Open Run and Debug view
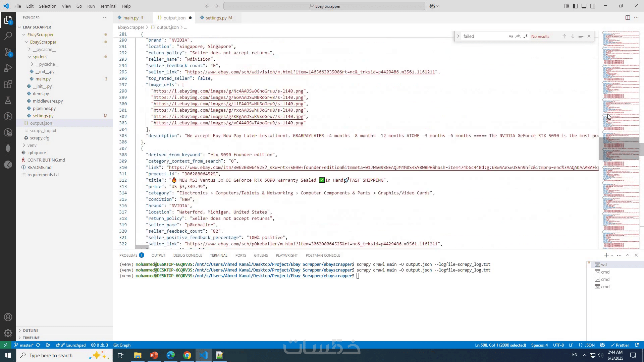 click(8, 68)
